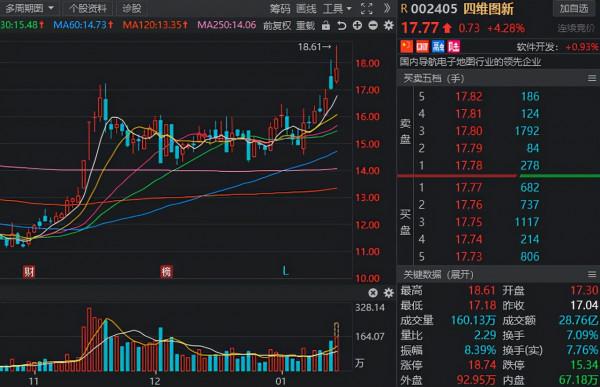Click the latest dashed volume bar
600x387 pixels.
pos(336,347)
